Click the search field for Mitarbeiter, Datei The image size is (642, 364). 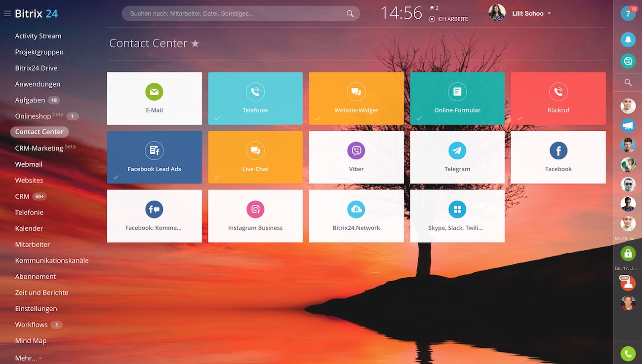pos(237,14)
